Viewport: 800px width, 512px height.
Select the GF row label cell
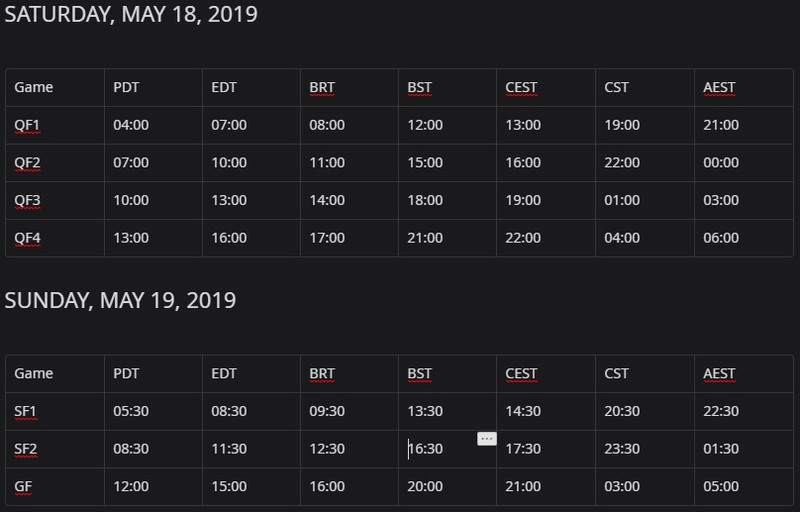coord(55,487)
